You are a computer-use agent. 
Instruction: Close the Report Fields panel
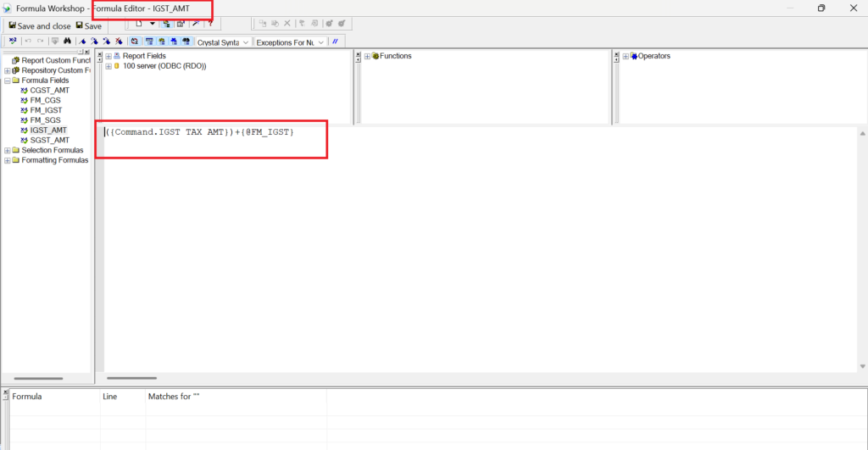pos(100,54)
